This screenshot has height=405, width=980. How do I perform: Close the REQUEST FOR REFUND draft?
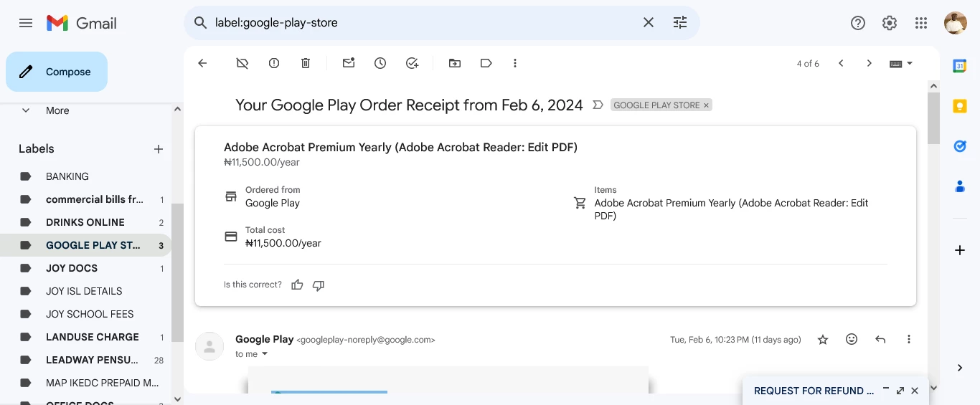click(915, 391)
